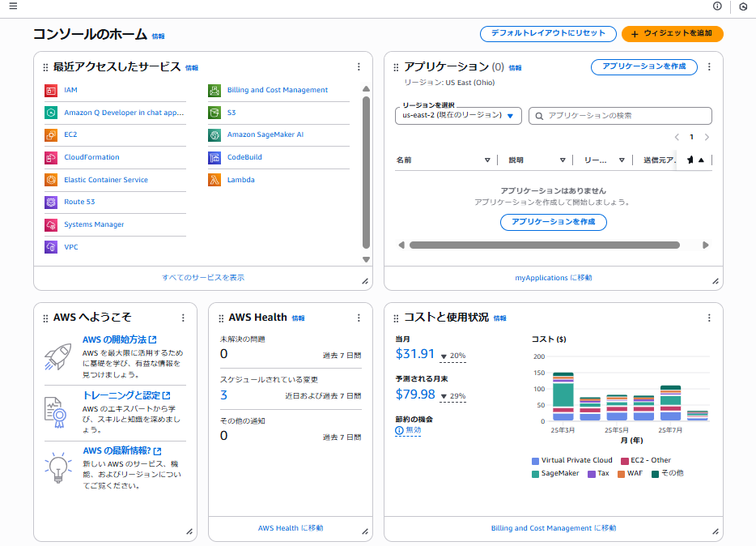Open the us-east-2 region select dropdown
This screenshot has width=756, height=546.
click(x=458, y=116)
